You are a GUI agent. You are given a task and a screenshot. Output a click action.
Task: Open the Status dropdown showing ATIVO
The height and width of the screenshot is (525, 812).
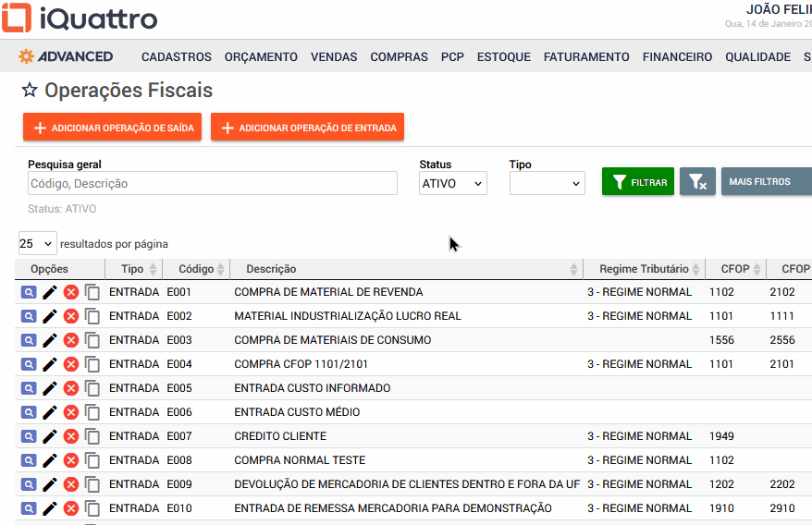point(452,184)
